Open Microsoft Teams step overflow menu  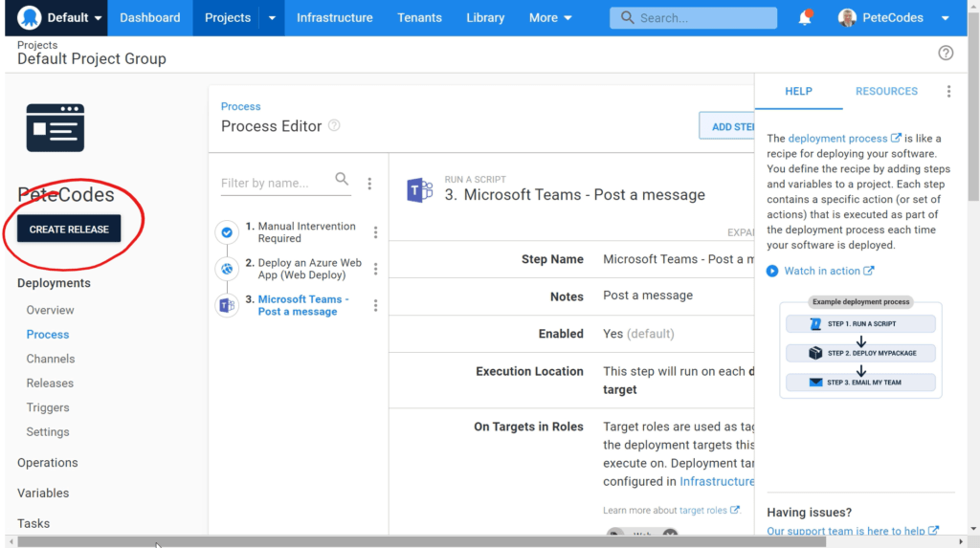(375, 305)
